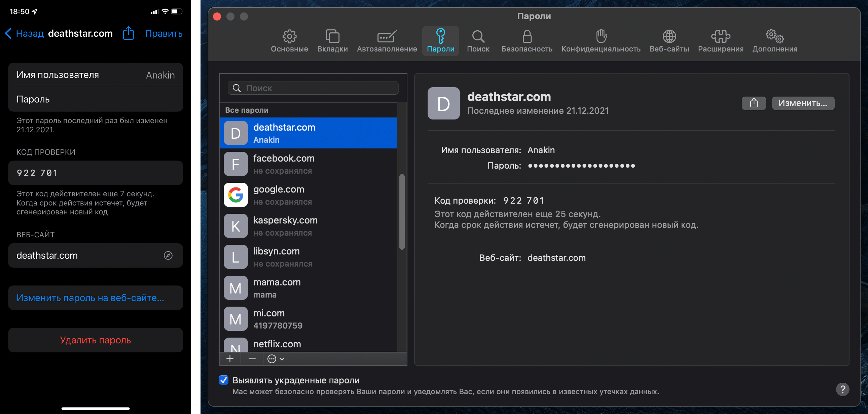This screenshot has height=414, width=868.
Task: Select the facebook.com password entry
Action: pos(308,164)
